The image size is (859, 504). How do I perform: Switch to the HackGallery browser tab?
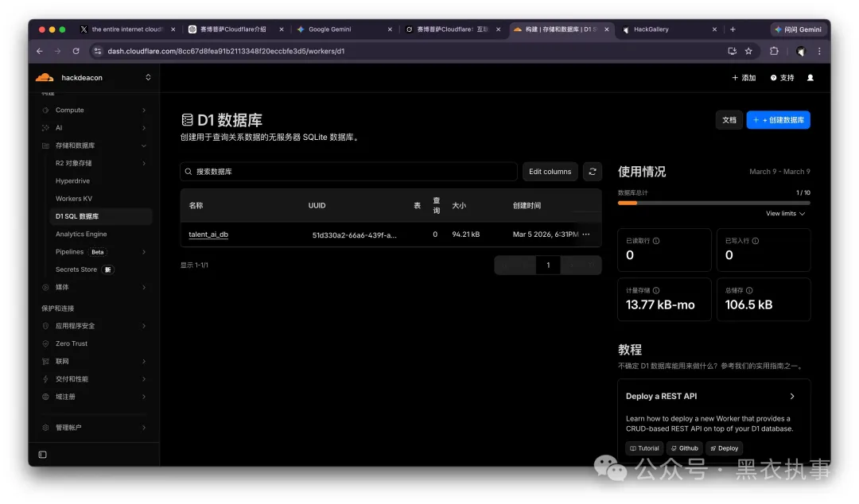[x=670, y=29]
